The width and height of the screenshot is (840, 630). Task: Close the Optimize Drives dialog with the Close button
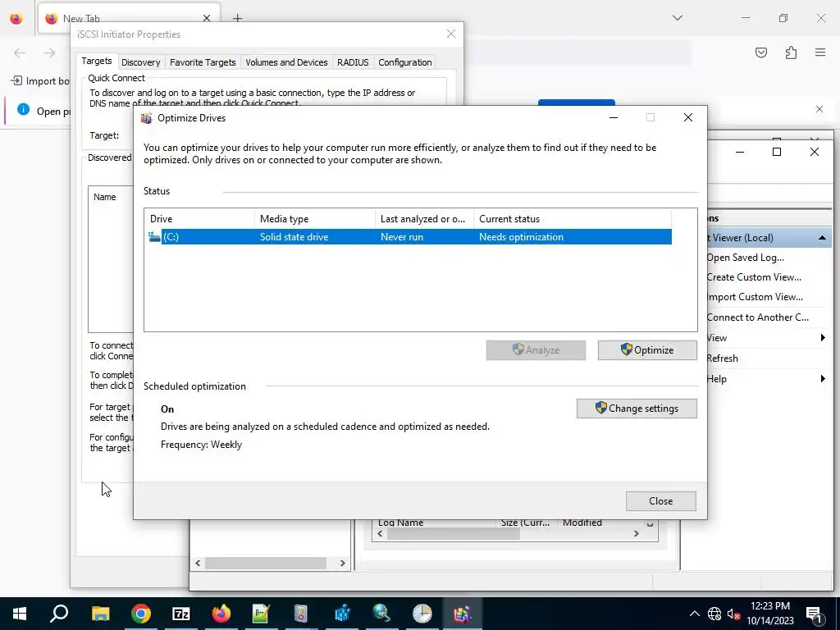click(x=660, y=501)
